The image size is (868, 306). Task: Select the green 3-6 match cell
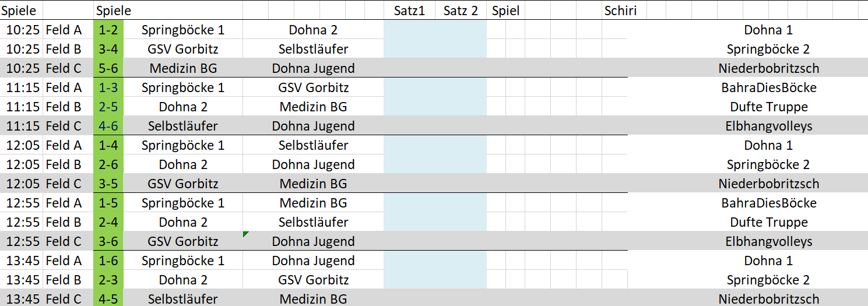(x=108, y=241)
